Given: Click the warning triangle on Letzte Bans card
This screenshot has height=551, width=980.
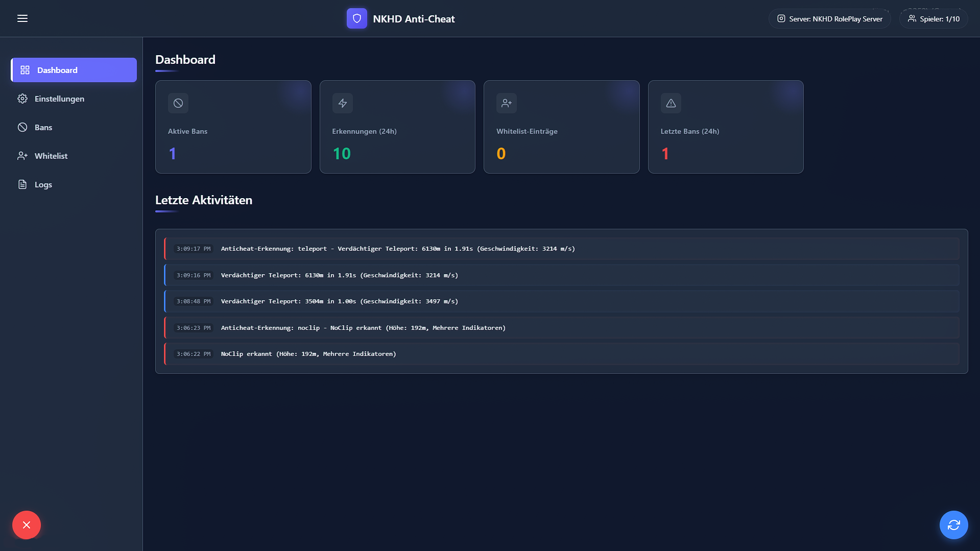Looking at the screenshot, I should [x=671, y=103].
